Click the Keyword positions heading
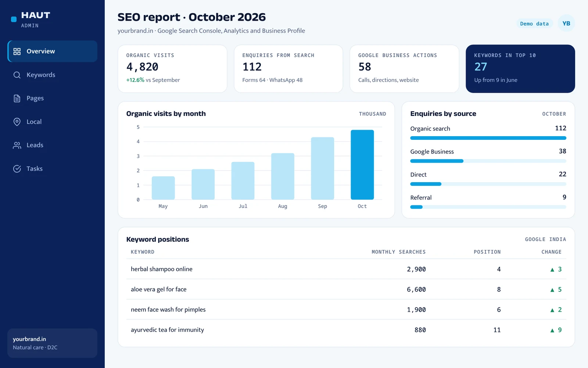This screenshot has width=588, height=368. click(x=158, y=240)
